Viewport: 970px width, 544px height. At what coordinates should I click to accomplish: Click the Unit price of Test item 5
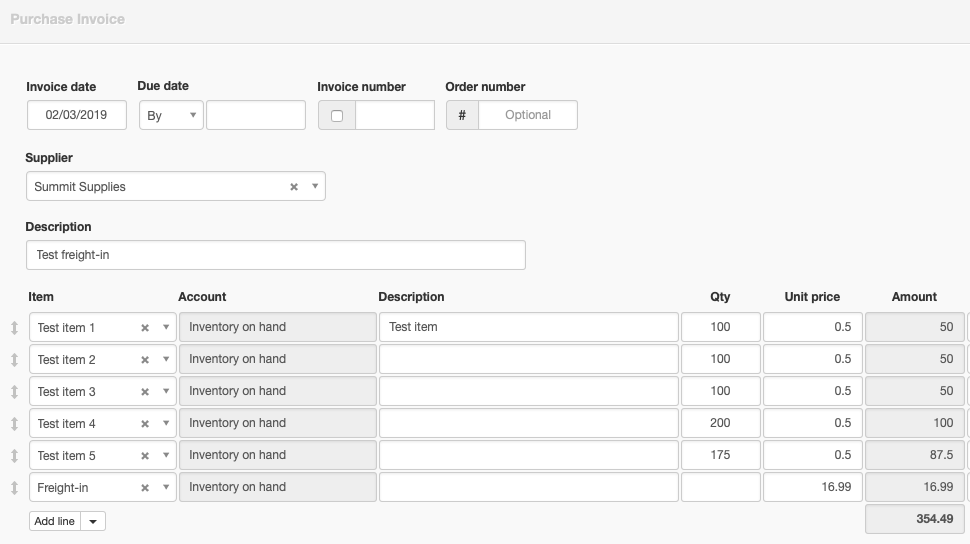pyautogui.click(x=813, y=455)
